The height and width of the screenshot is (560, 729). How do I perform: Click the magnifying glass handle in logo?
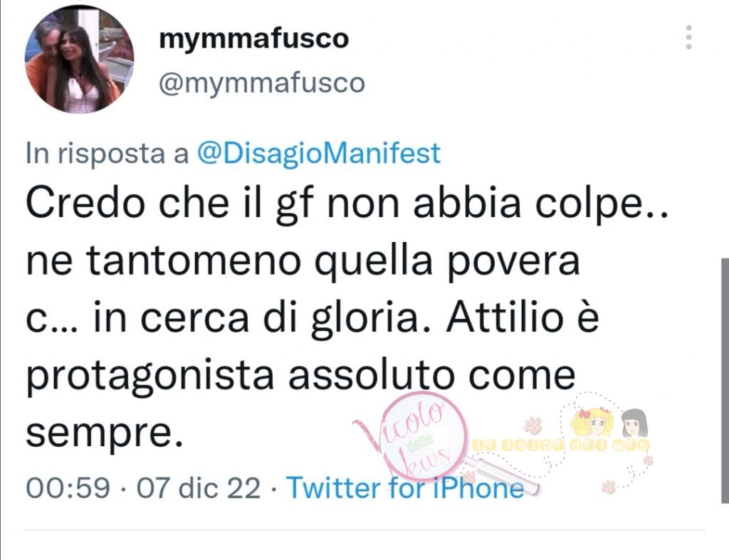(x=502, y=475)
